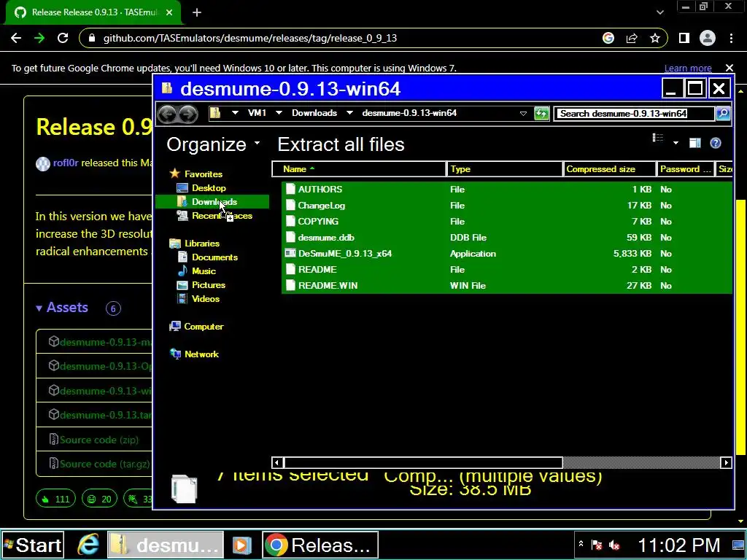Open rofl0r user profile link

(66, 163)
